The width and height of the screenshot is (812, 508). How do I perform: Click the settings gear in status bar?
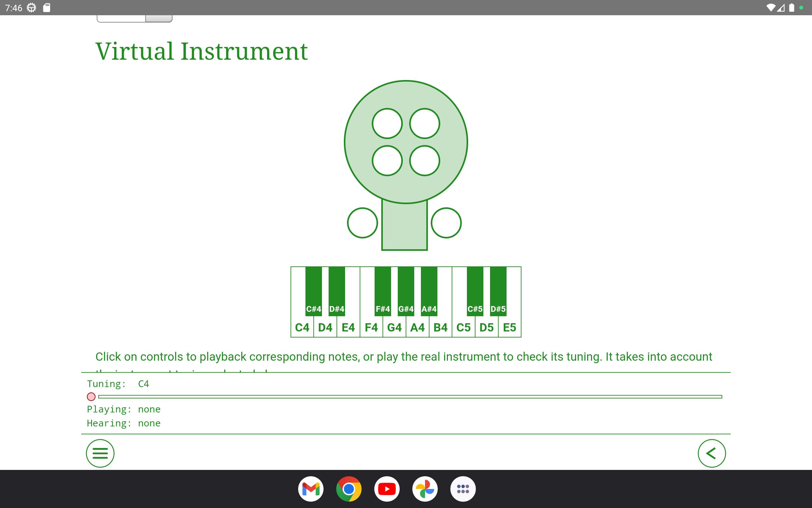point(31,7)
